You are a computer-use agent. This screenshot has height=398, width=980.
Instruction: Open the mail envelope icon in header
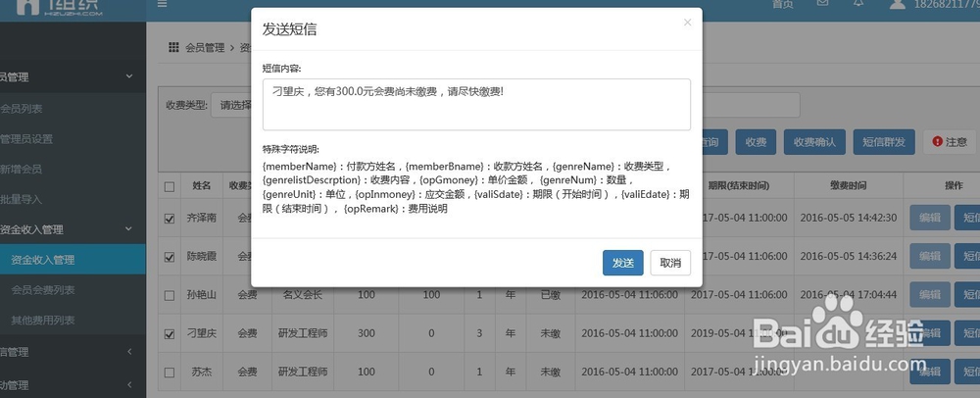[822, 3]
